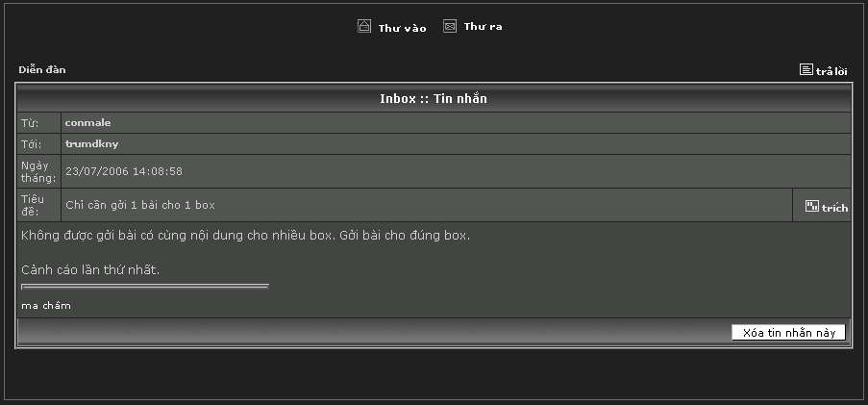Click the message date 23/07/2006 14:08:58

pyautogui.click(x=124, y=171)
